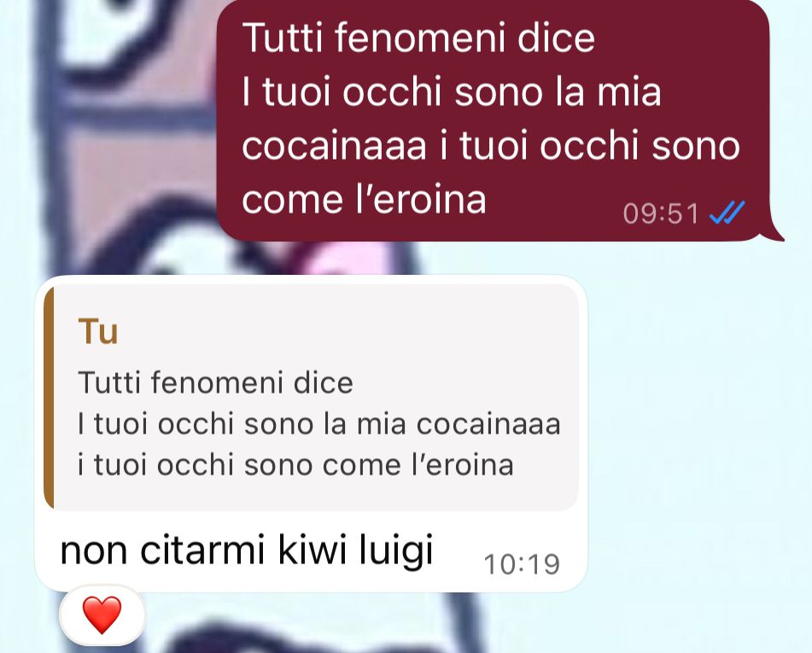Select sent bubble line 'Tutti fenomeni dice'
This screenshot has width=812, height=653.
418,38
